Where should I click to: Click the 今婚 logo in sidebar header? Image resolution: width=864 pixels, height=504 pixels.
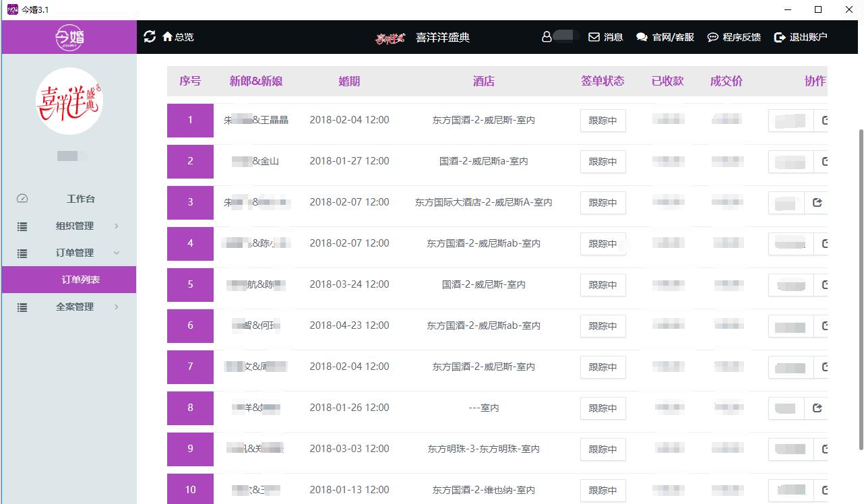[69, 37]
